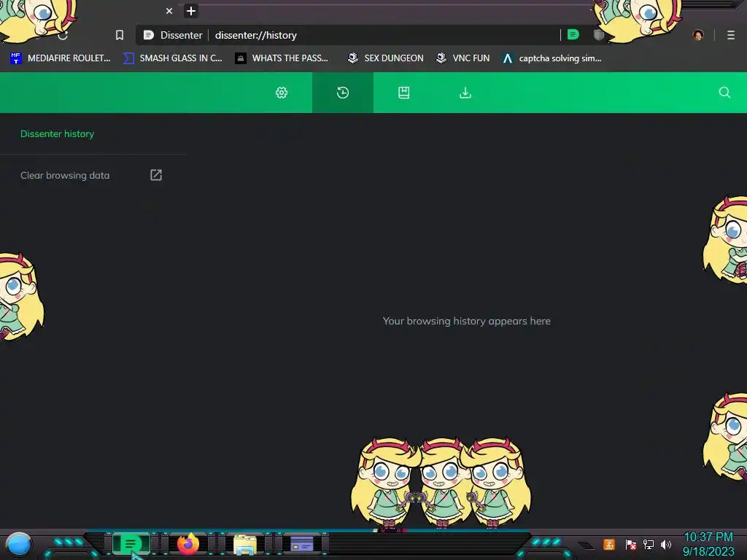Click the reload page button

click(63, 35)
